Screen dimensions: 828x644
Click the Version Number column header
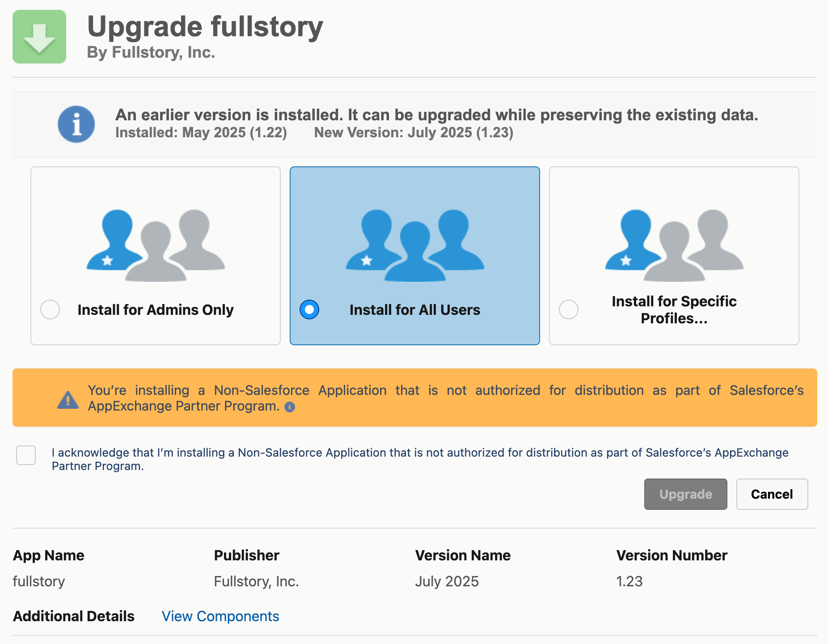tap(672, 555)
